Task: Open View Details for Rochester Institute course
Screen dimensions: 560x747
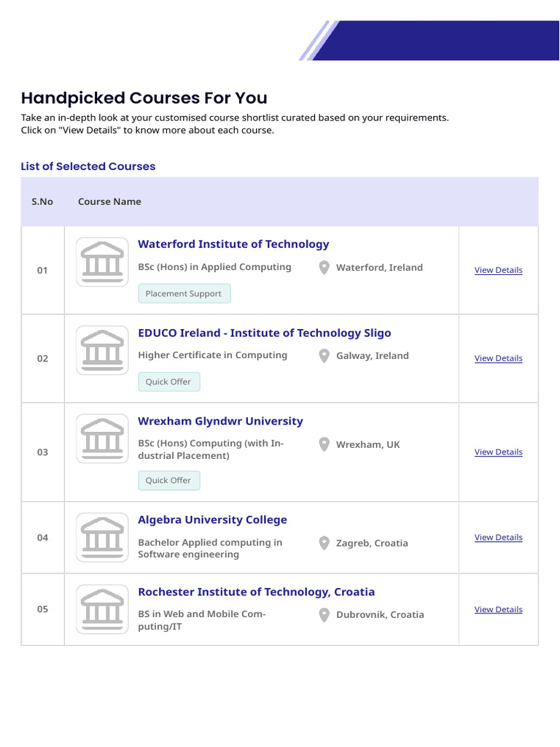Action: (498, 609)
